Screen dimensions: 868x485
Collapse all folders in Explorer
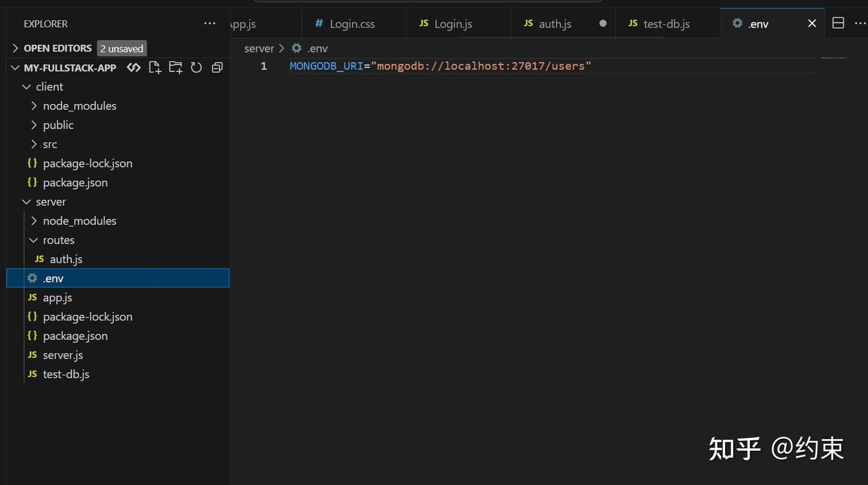pos(217,67)
